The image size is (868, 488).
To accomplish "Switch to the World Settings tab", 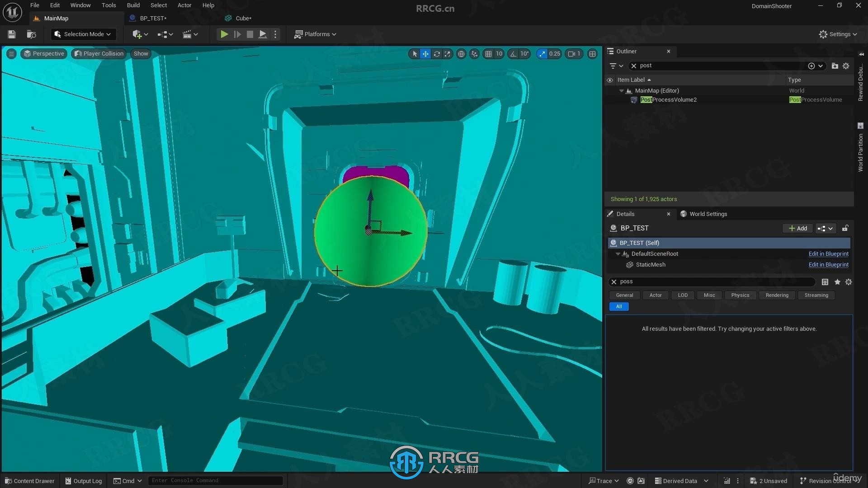I will pos(703,214).
